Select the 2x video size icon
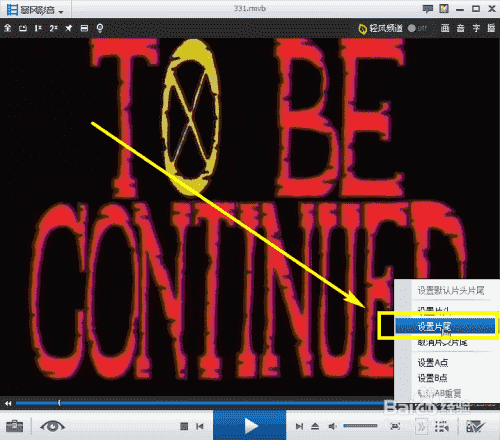500x440 pixels. point(53,28)
